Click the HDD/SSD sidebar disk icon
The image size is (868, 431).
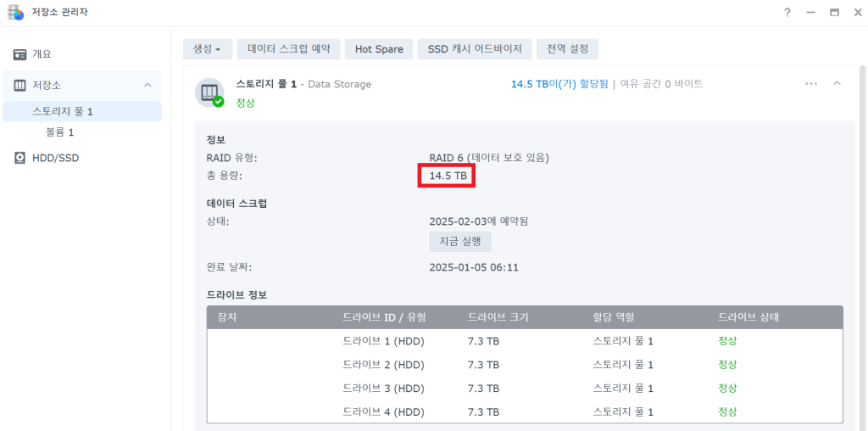[20, 158]
